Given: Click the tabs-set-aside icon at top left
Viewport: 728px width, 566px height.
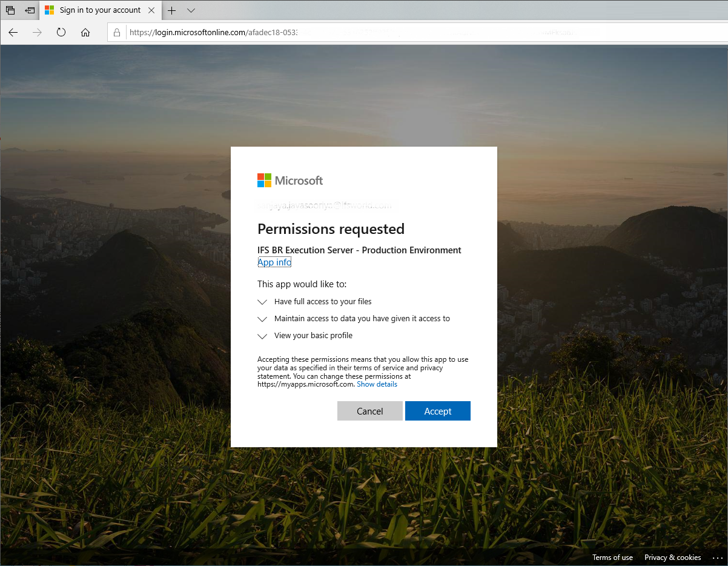Looking at the screenshot, I should [x=10, y=10].
